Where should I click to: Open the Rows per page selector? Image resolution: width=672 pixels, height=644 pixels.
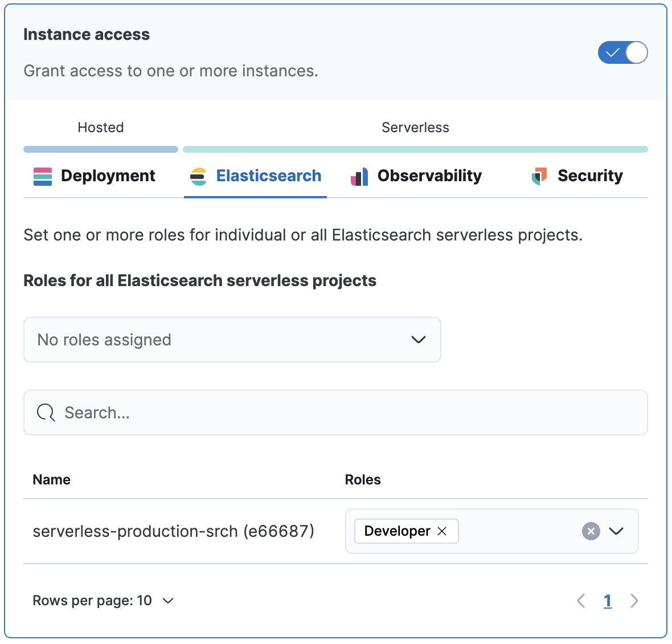point(103,601)
